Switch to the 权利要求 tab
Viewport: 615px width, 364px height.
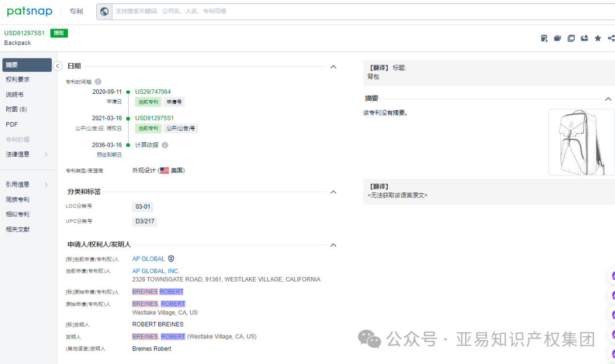point(19,80)
